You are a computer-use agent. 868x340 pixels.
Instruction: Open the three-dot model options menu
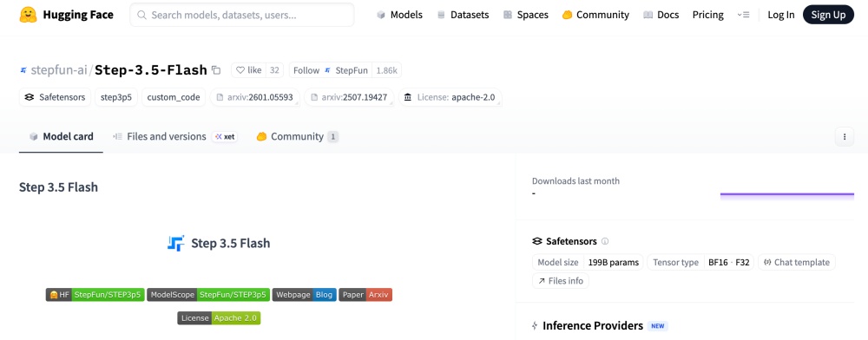tap(845, 136)
